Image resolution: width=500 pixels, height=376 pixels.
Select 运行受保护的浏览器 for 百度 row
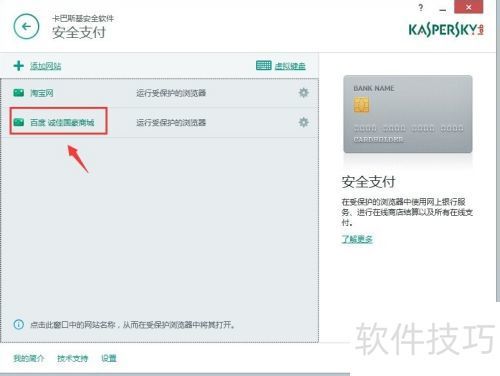pyautogui.click(x=171, y=122)
